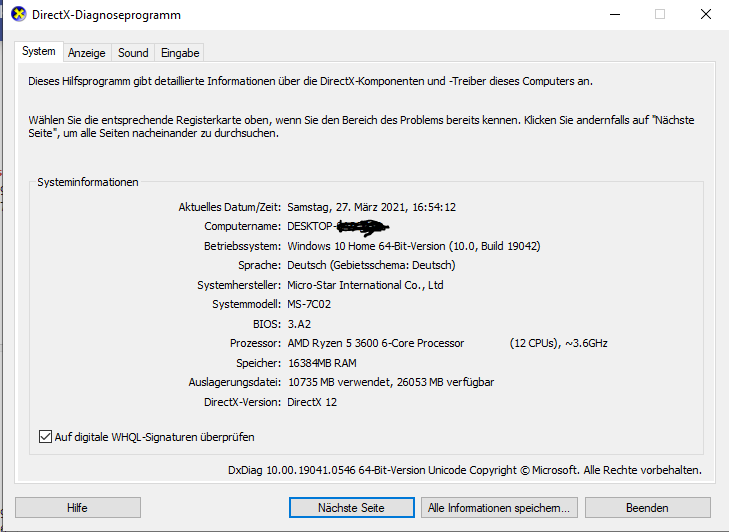The image size is (729, 532).
Task: Click the Systeminformationen group label
Action: [88, 182]
